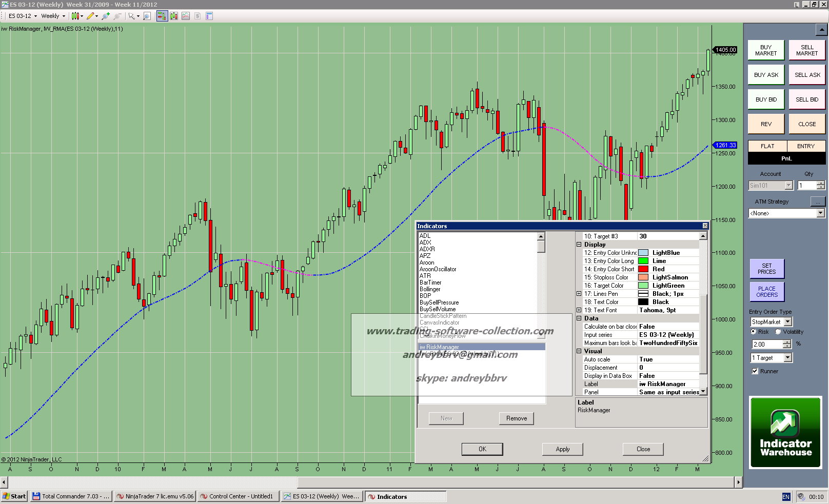This screenshot has height=504, width=829.
Task: Toggle the Chart Trader panel icon
Action: point(162,16)
